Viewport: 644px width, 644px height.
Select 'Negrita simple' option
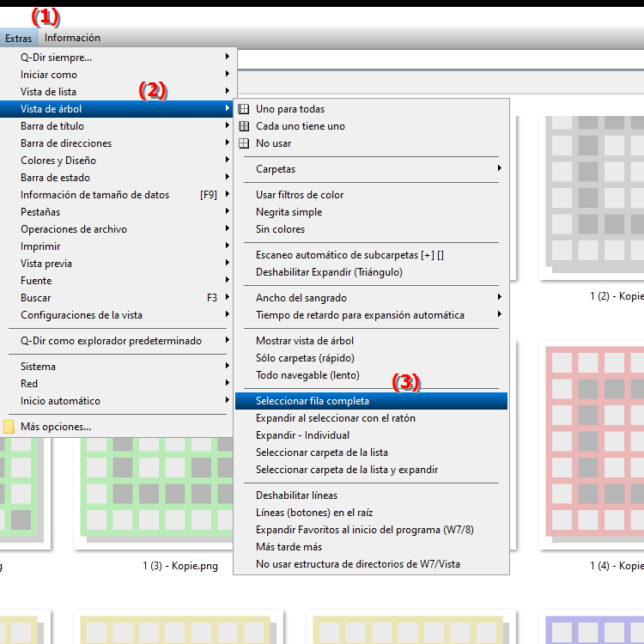coord(371,212)
